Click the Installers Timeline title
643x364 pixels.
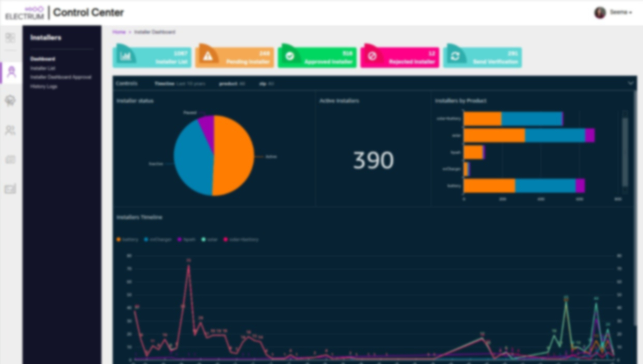pos(139,217)
